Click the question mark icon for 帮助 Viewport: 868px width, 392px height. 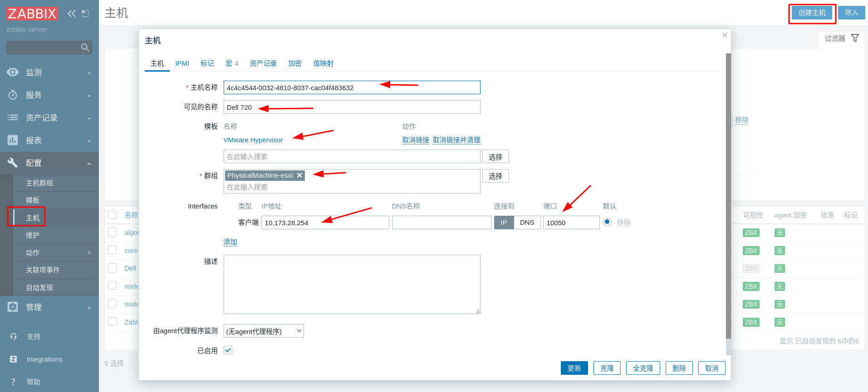[13, 382]
